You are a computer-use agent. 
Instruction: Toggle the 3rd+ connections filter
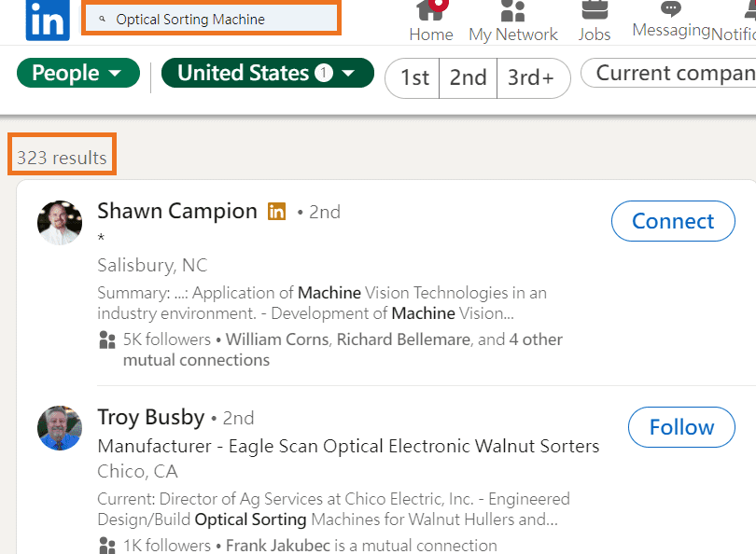coord(532,78)
